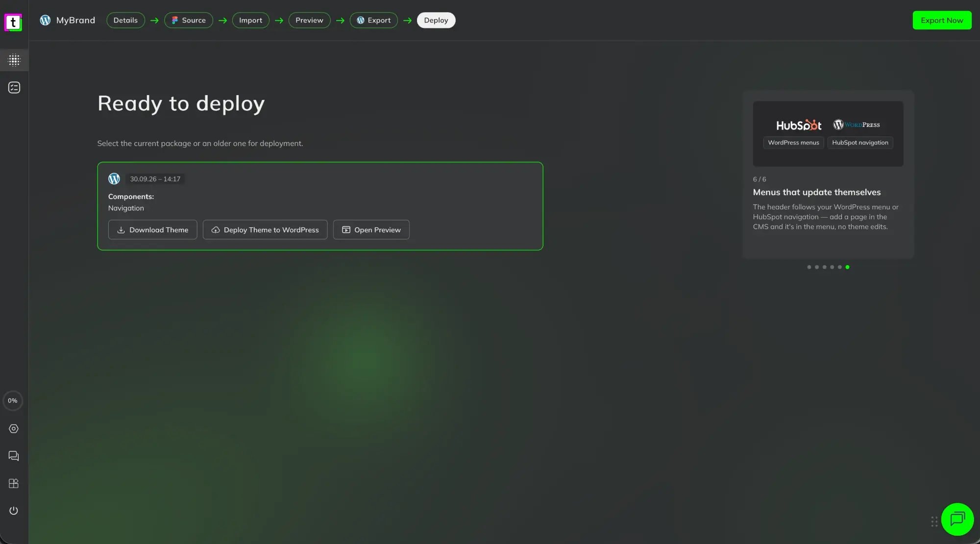This screenshot has width=980, height=544.
Task: Select the Deploy step
Action: click(436, 20)
